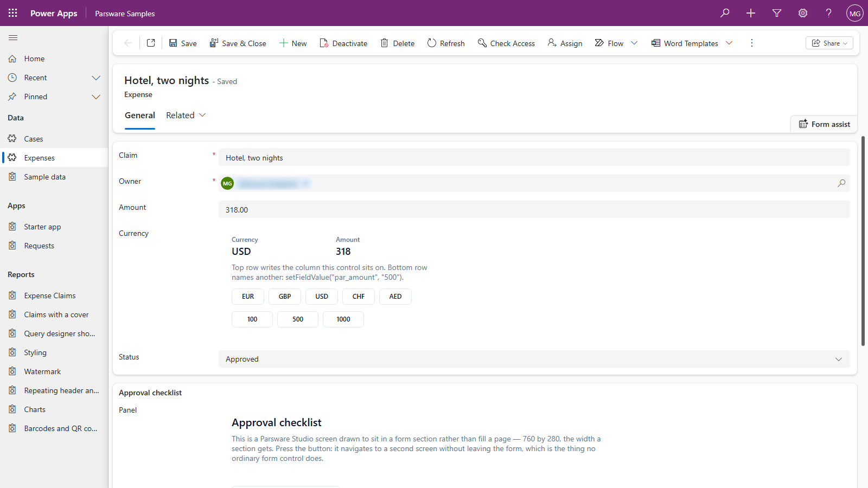Refresh the form

446,43
